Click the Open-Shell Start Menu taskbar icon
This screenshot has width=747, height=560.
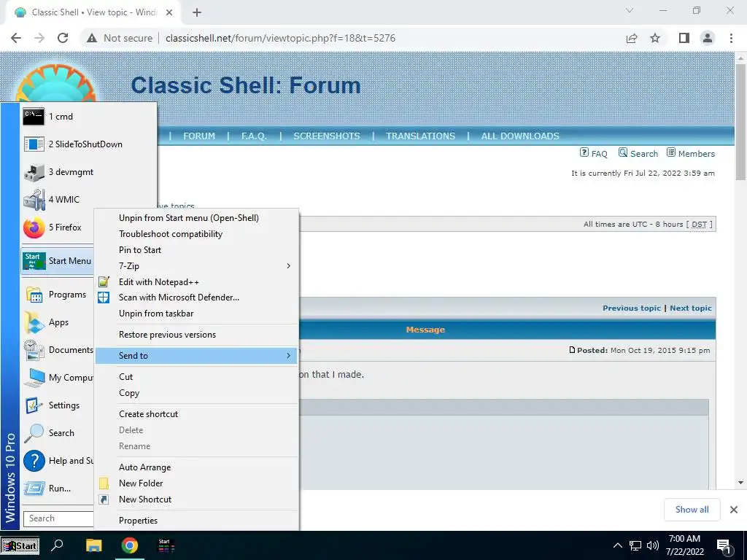166,545
